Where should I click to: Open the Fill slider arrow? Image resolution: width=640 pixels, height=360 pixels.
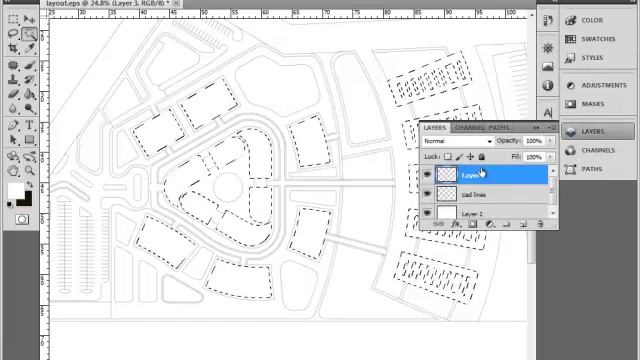550,157
